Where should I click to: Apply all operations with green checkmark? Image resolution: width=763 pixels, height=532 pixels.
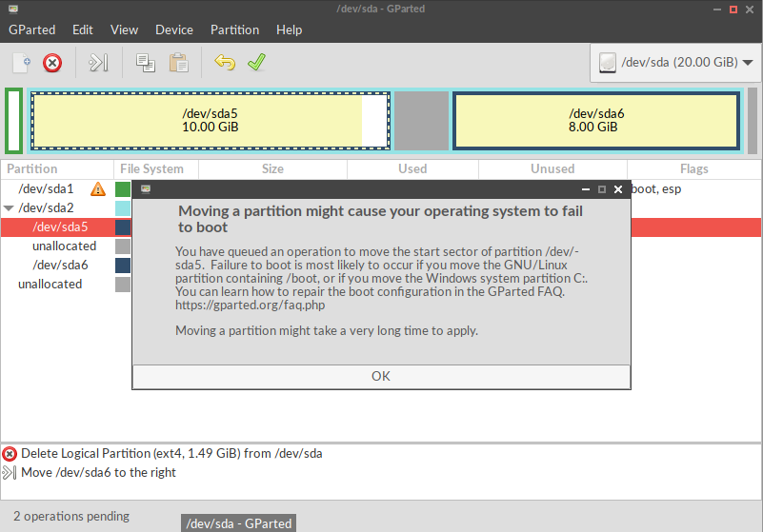(256, 63)
